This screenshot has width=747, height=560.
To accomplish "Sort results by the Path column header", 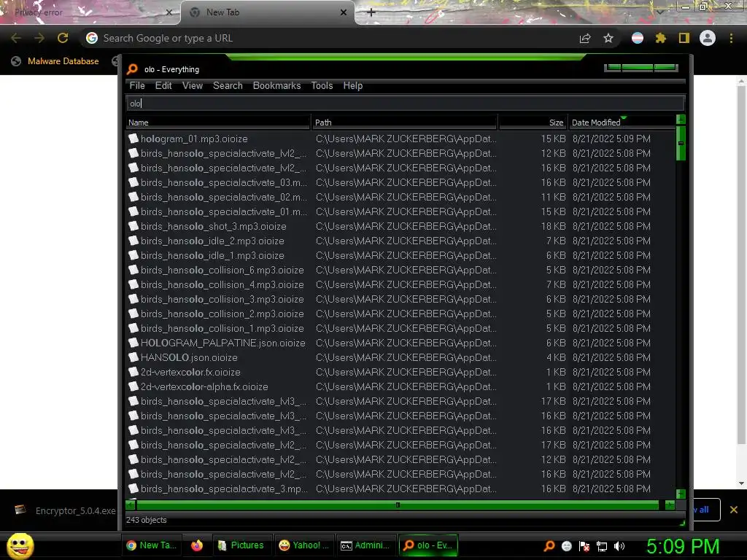I will click(404, 122).
